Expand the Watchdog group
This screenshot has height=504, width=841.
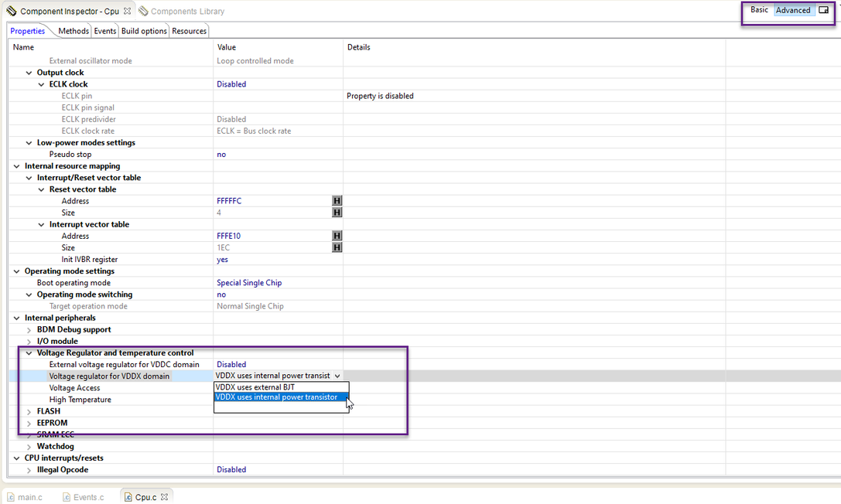(x=29, y=447)
